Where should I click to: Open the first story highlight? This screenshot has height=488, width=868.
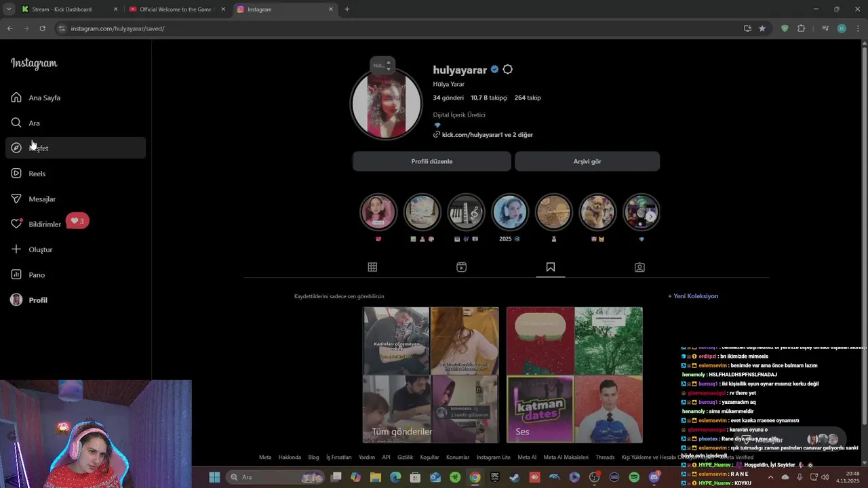pyautogui.click(x=378, y=212)
